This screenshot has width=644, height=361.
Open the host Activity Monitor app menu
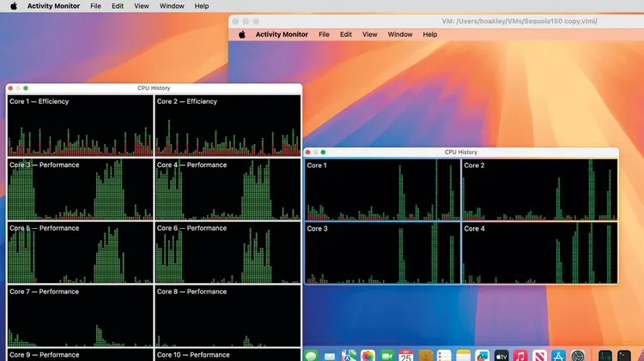(53, 6)
